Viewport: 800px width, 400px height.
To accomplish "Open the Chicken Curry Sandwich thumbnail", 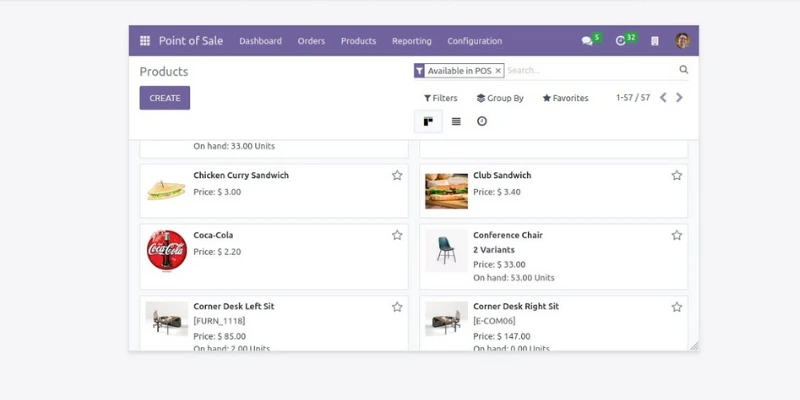I will (166, 191).
